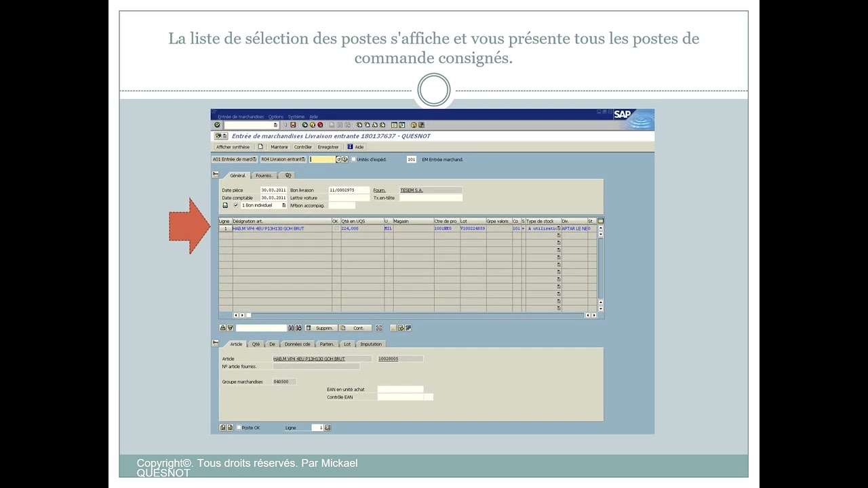Click the yellow Help question-mark icon
This screenshot has height=488, width=868.
click(414, 125)
